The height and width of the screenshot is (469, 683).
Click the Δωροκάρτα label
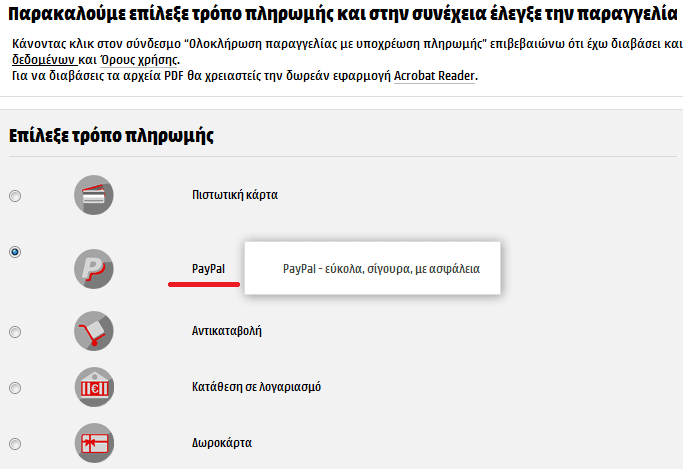coord(222,443)
